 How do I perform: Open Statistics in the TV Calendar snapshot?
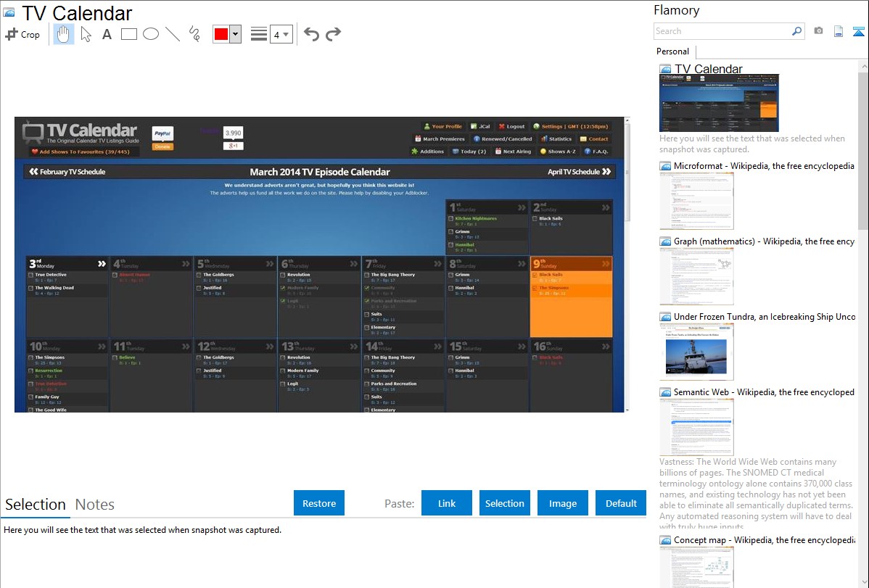(556, 139)
